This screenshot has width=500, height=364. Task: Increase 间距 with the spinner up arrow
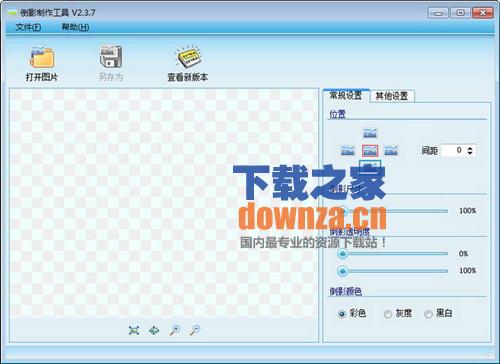(x=470, y=148)
